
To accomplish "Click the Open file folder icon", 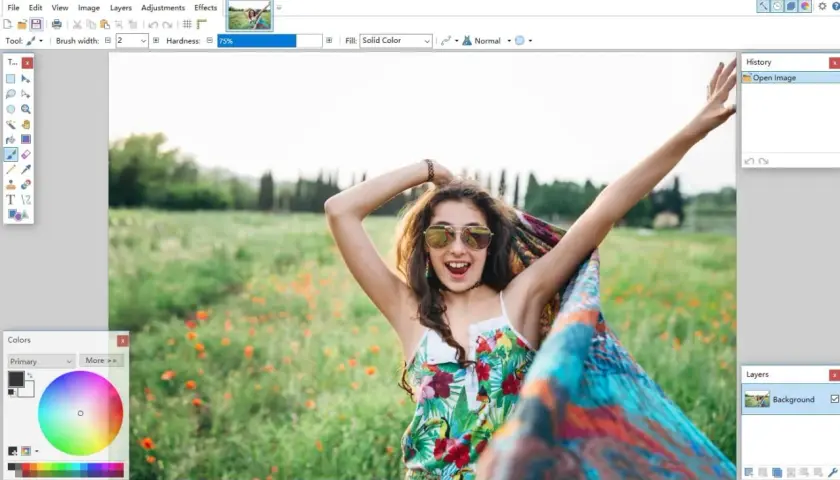I will (22, 24).
